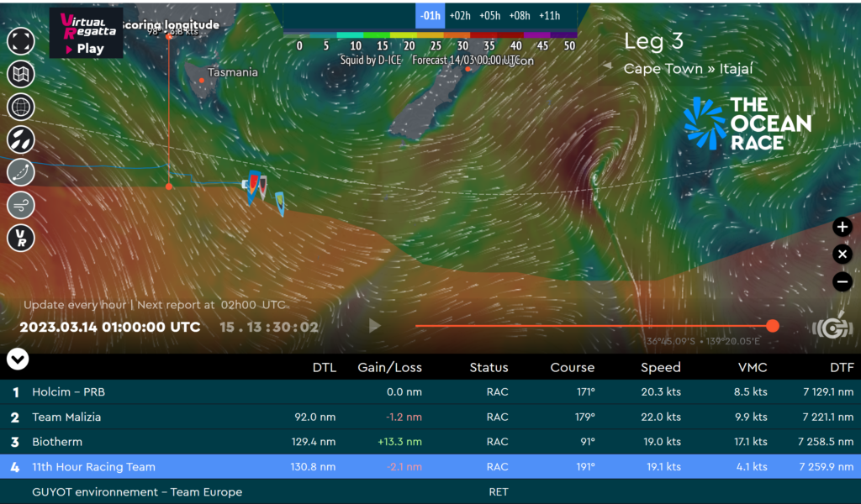This screenshot has width=861, height=504.
Task: Click the Squid by D-ICE credit
Action: point(371,60)
